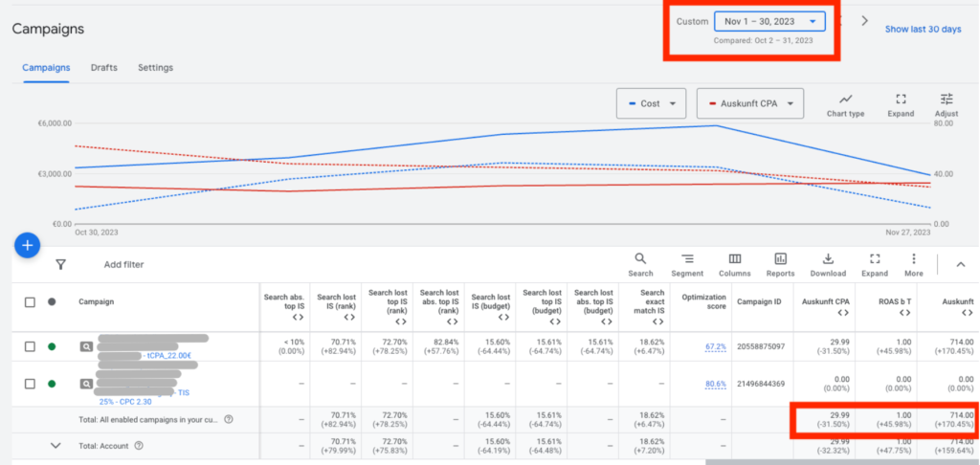Check the second campaign row checkbox
Image resolution: width=980 pixels, height=465 pixels.
(30, 384)
